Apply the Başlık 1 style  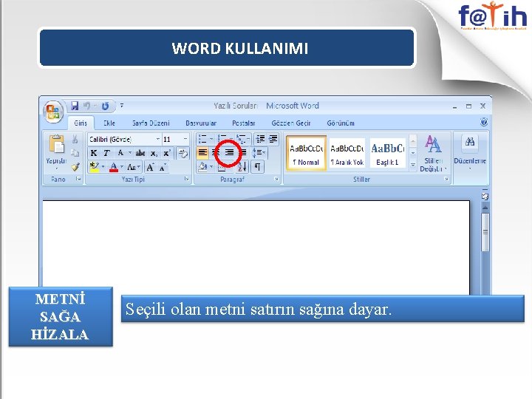[x=388, y=153]
